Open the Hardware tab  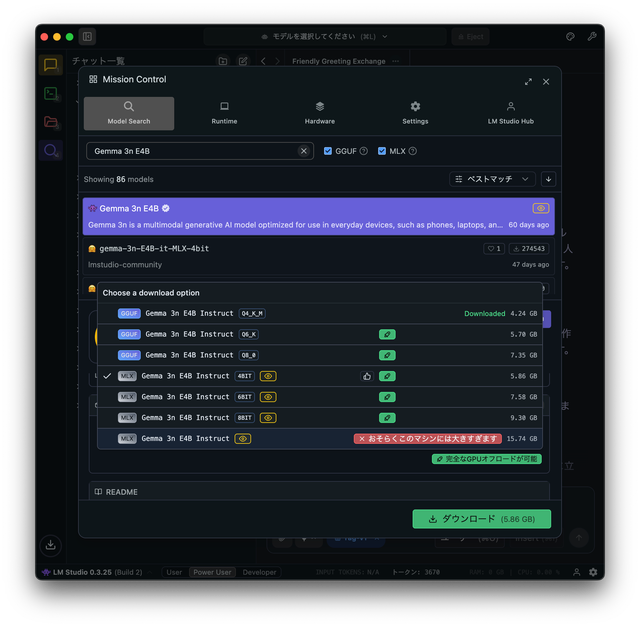(x=319, y=113)
